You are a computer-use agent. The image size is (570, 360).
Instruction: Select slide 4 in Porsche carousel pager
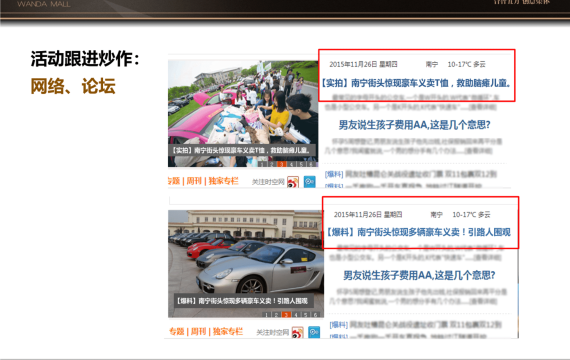(296, 315)
